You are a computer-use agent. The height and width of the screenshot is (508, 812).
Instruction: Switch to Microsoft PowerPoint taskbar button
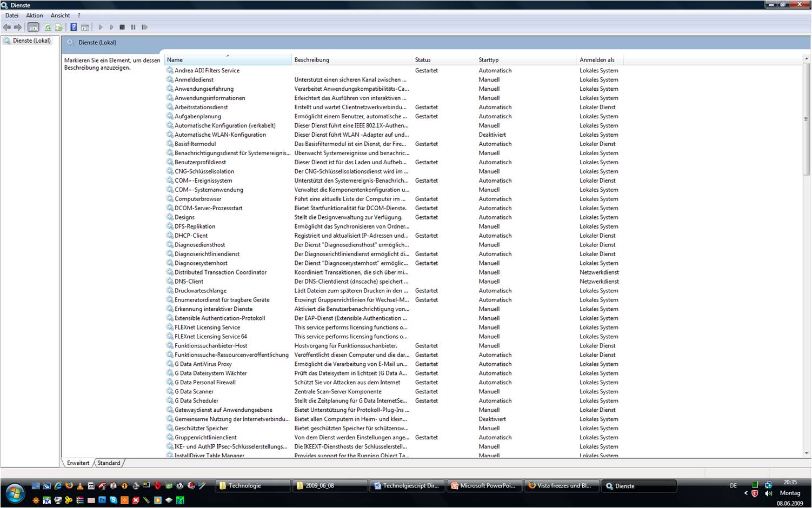tap(485, 486)
